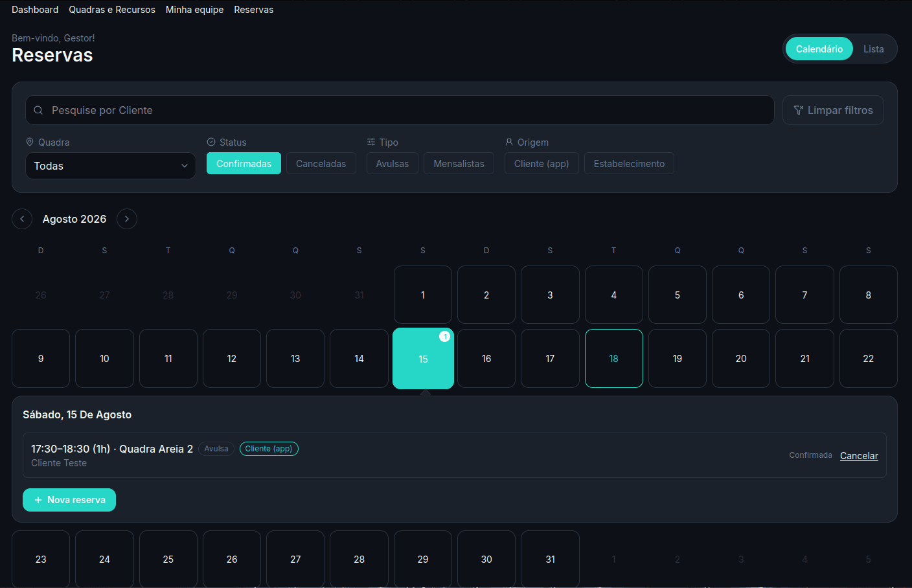Toggle Canceladas status filter
Screen dimensions: 912x588
(x=321, y=163)
